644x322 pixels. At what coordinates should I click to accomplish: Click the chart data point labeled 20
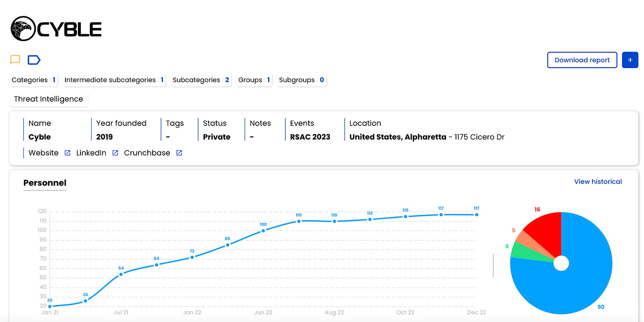pyautogui.click(x=50, y=306)
